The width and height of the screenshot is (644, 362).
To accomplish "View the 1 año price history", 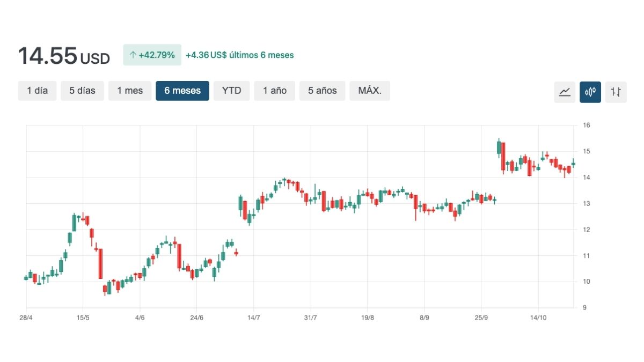I will (274, 91).
